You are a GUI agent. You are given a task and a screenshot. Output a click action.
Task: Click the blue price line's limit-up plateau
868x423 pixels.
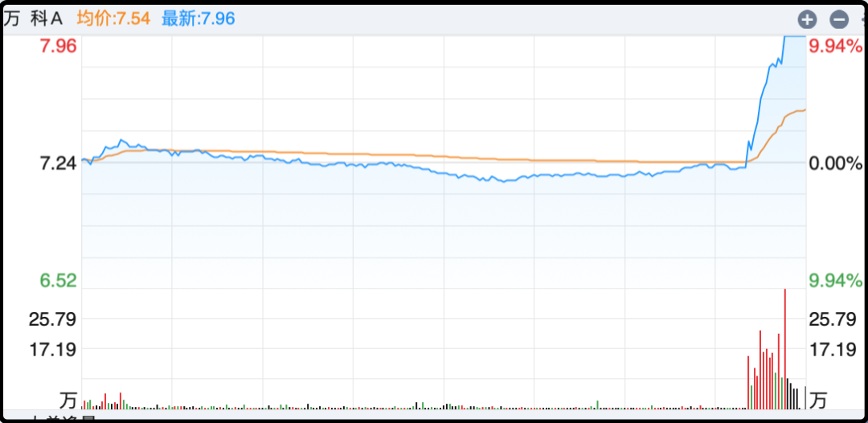[x=794, y=36]
